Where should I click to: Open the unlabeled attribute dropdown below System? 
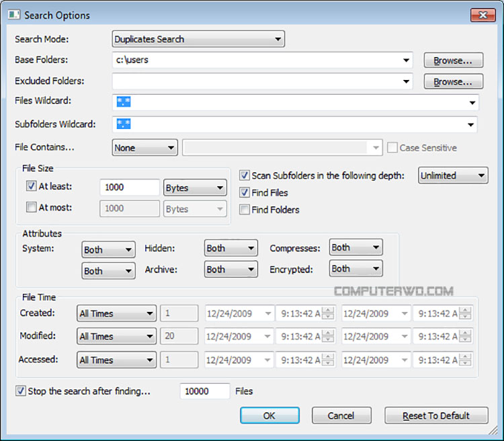pyautogui.click(x=108, y=271)
